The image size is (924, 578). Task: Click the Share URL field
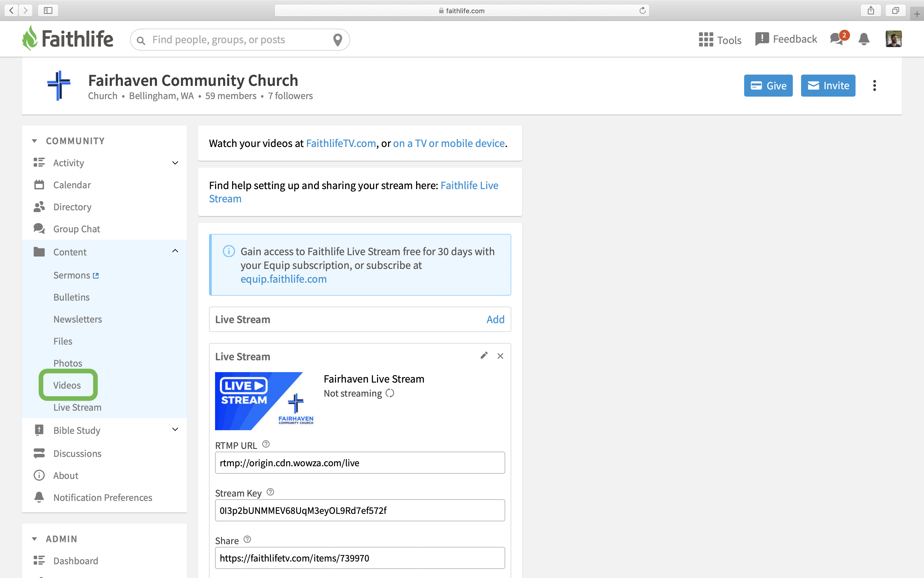point(360,558)
